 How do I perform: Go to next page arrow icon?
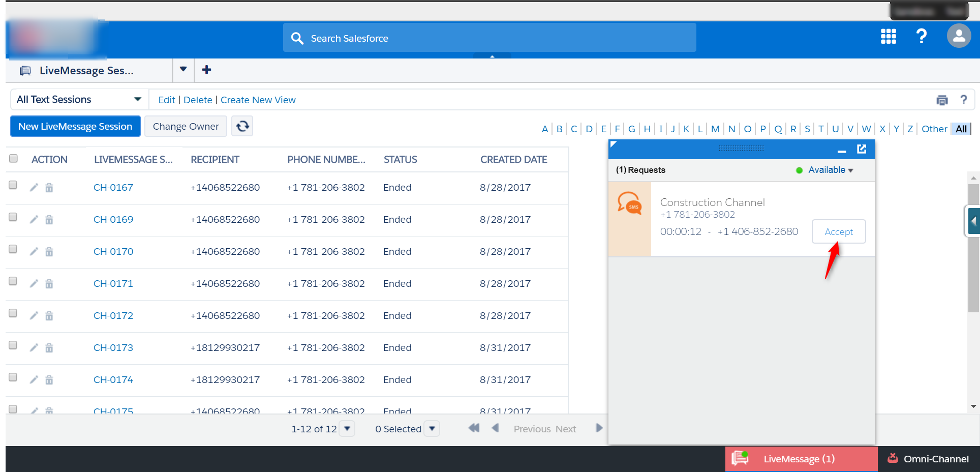(599, 428)
